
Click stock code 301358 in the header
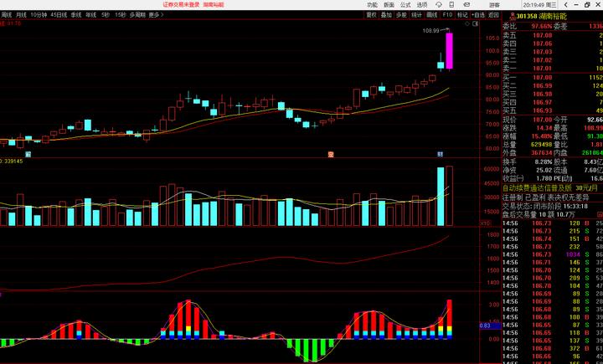click(526, 17)
